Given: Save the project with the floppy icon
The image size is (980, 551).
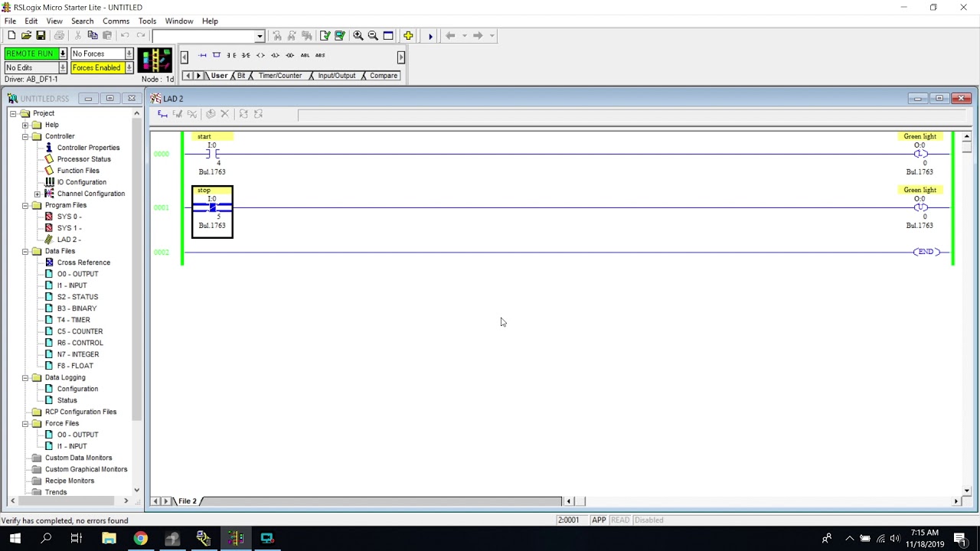Looking at the screenshot, I should click(x=41, y=35).
